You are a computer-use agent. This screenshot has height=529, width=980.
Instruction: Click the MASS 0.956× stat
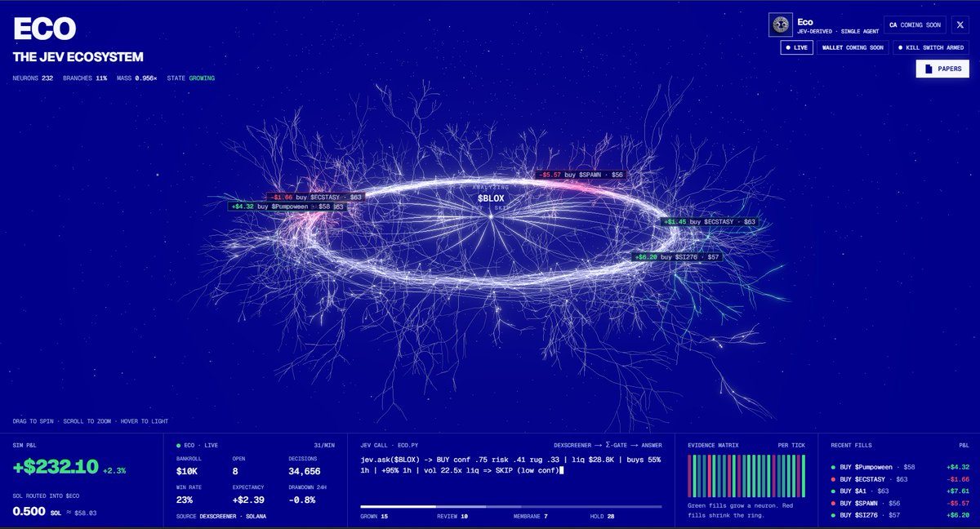click(x=137, y=78)
